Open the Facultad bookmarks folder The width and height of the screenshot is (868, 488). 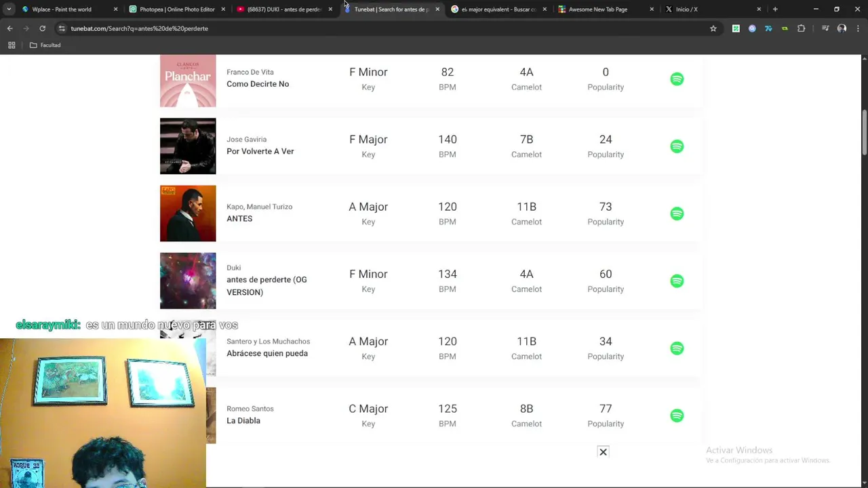tap(45, 45)
